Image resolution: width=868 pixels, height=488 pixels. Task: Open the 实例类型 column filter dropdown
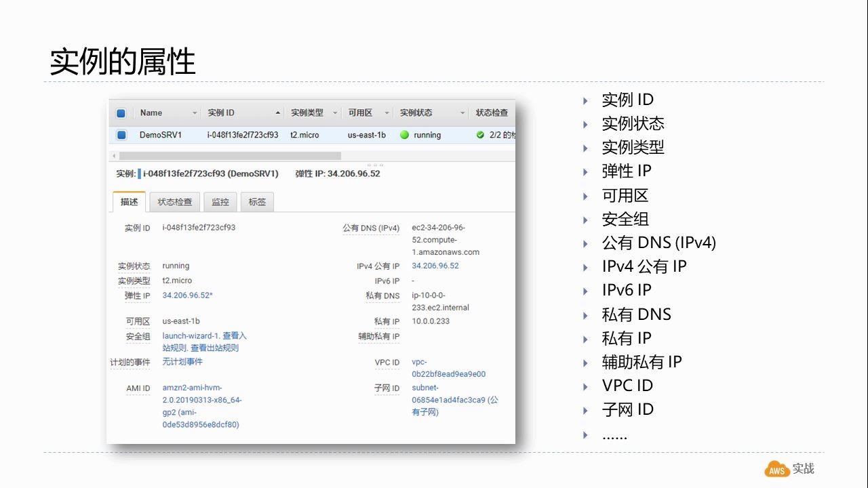[x=335, y=112]
